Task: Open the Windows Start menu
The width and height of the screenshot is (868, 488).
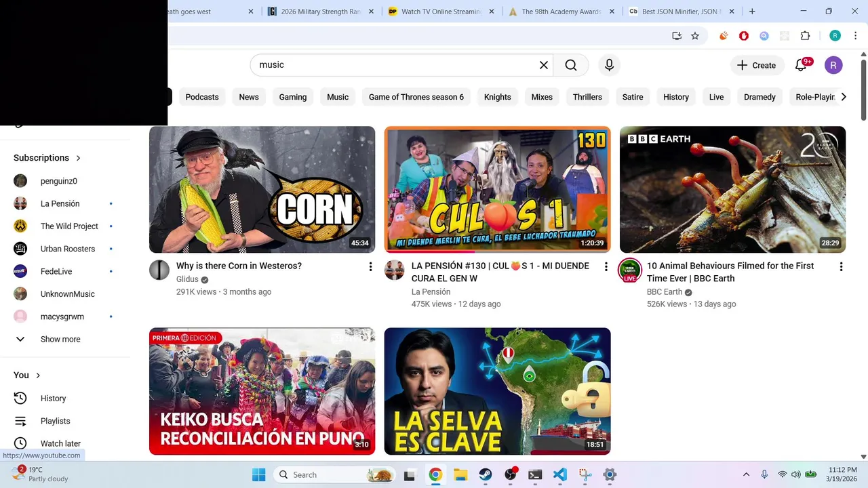Action: coord(259,474)
